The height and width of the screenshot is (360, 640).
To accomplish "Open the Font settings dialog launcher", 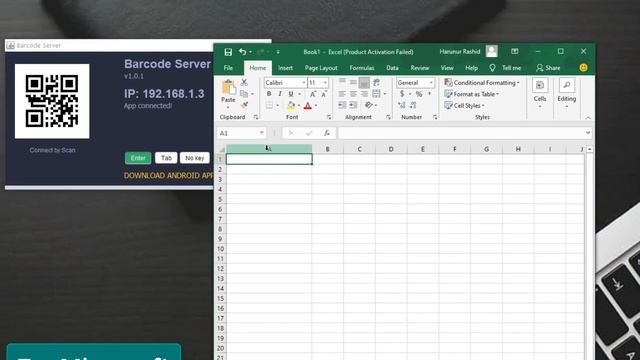I will coord(329,117).
